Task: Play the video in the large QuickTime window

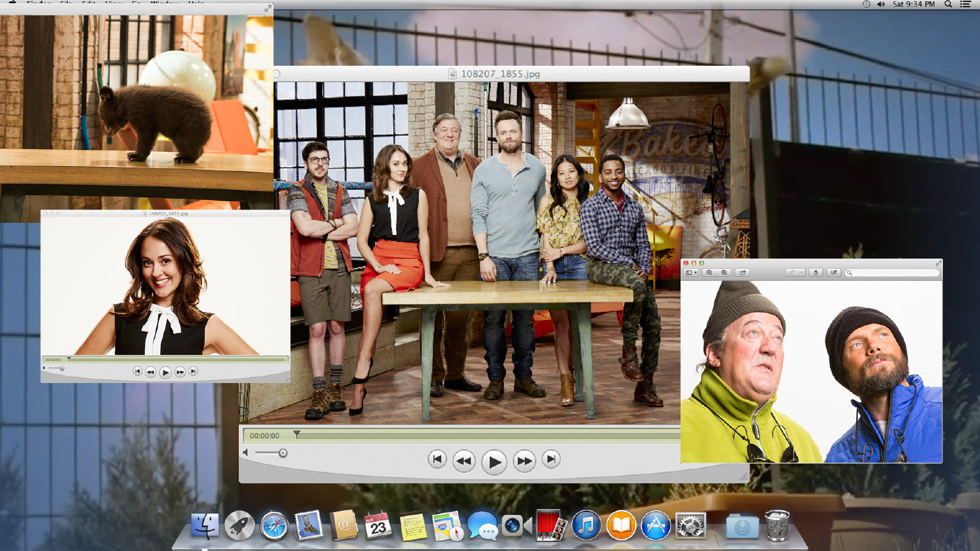Action: 494,461
